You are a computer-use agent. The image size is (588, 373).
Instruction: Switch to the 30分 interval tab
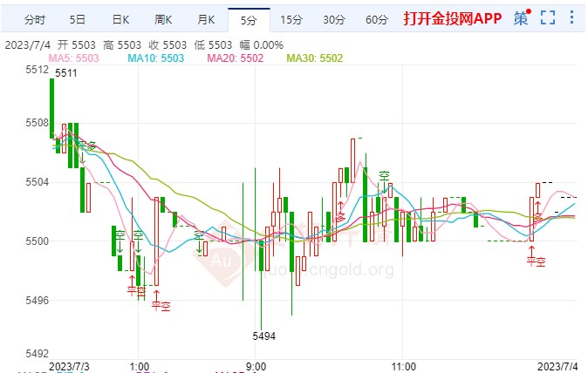click(334, 19)
